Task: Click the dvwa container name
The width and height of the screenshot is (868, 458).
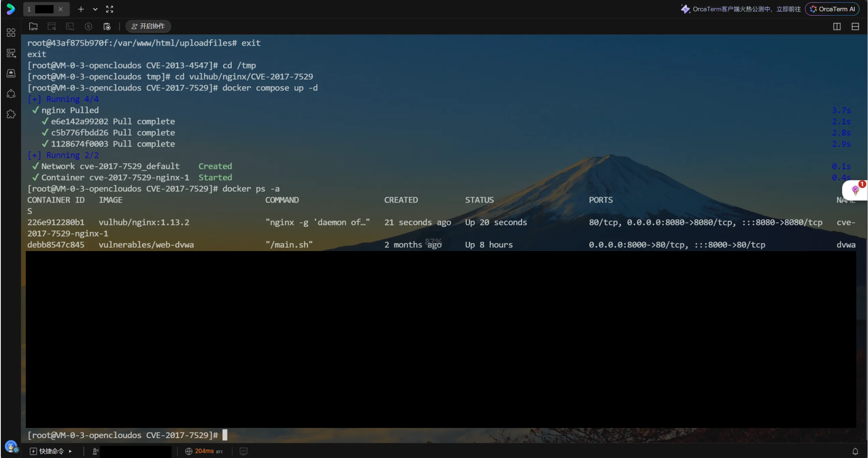Action: click(846, 245)
